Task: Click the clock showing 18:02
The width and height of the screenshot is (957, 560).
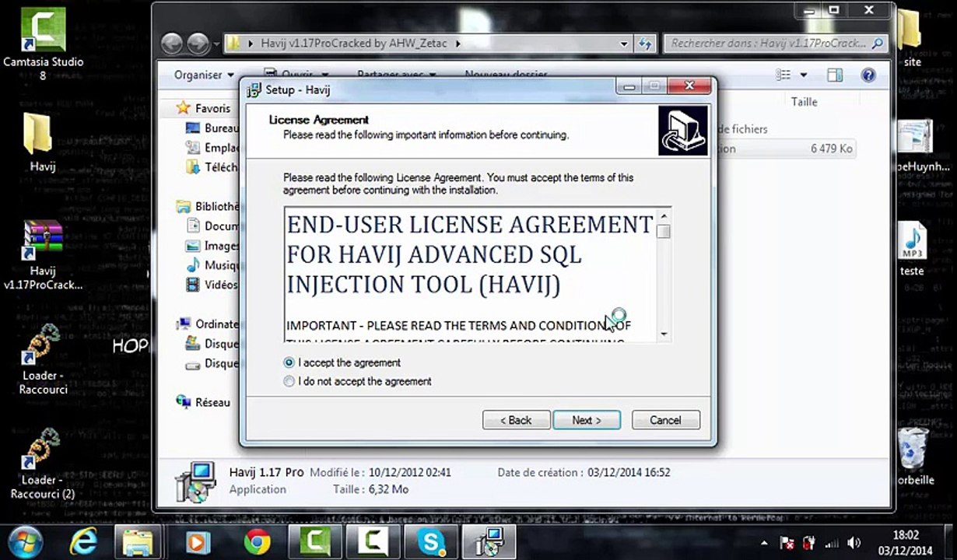Action: 907,536
